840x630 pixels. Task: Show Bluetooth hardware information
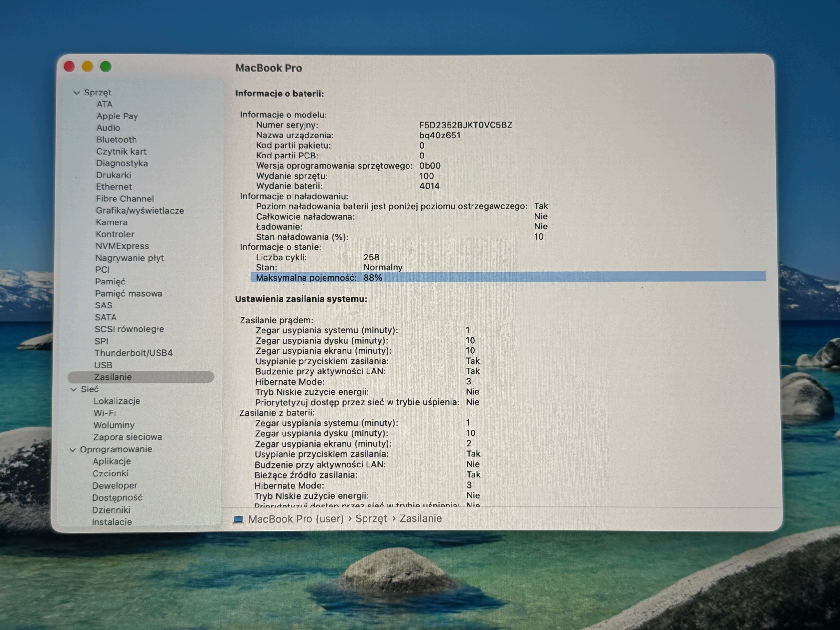tap(116, 139)
